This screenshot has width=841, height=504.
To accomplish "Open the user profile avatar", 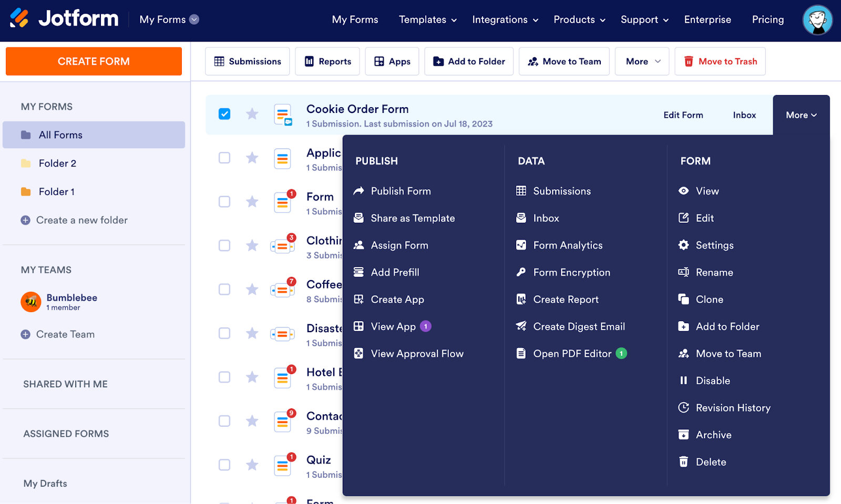I will click(817, 20).
